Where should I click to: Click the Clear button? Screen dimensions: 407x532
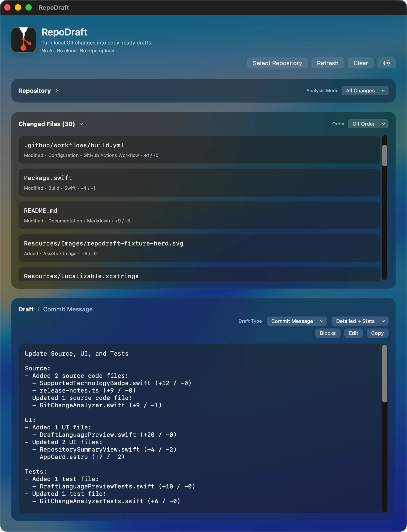click(360, 63)
